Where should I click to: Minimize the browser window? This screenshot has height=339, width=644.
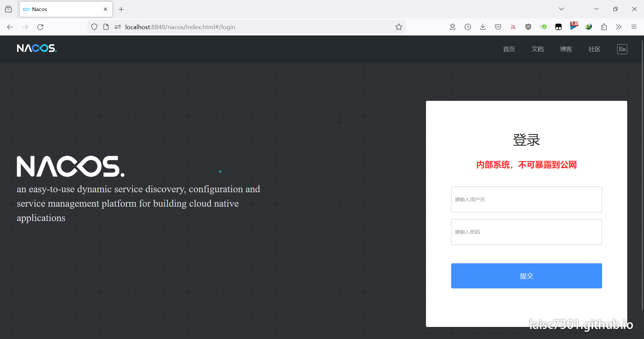[x=596, y=9]
